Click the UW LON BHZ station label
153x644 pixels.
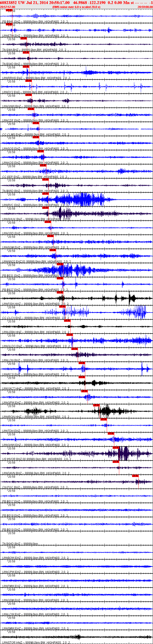[x=11, y=360]
